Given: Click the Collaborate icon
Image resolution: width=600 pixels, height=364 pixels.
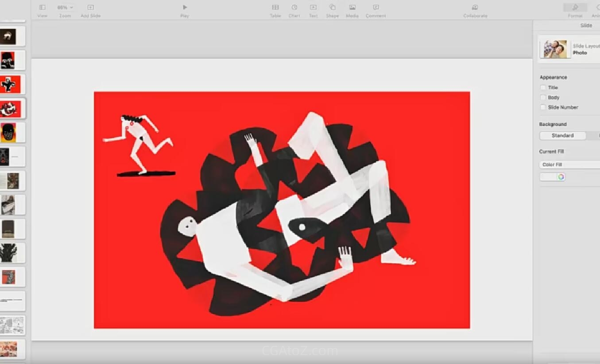Looking at the screenshot, I should click(475, 8).
